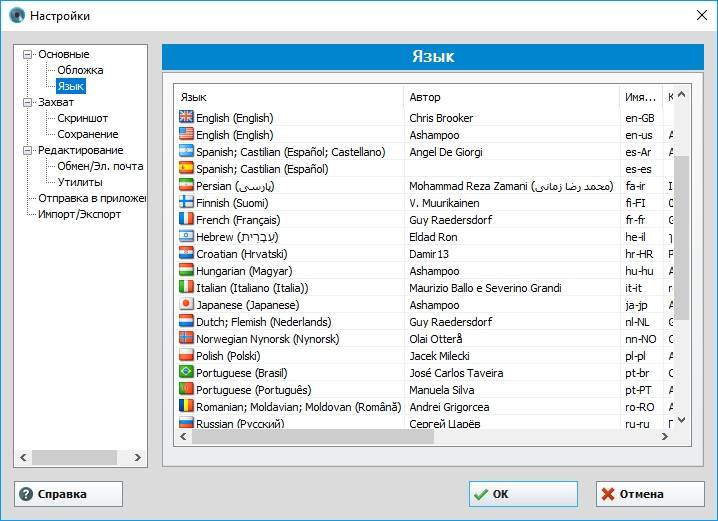This screenshot has width=718, height=521.
Task: Collapse the Основные tree node
Action: 28,54
